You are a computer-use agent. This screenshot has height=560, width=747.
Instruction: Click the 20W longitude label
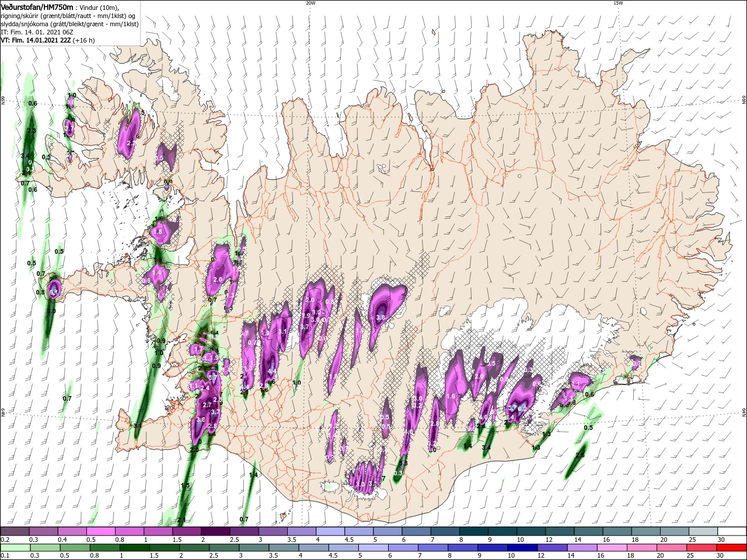(x=310, y=3)
